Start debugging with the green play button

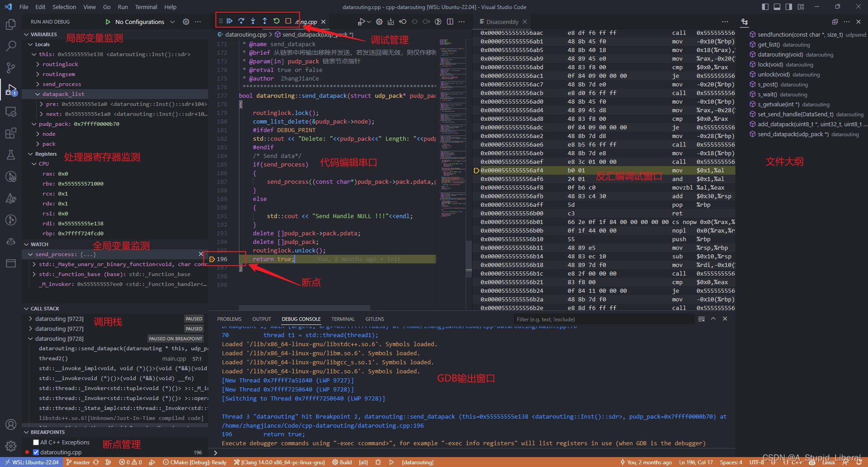(108, 22)
